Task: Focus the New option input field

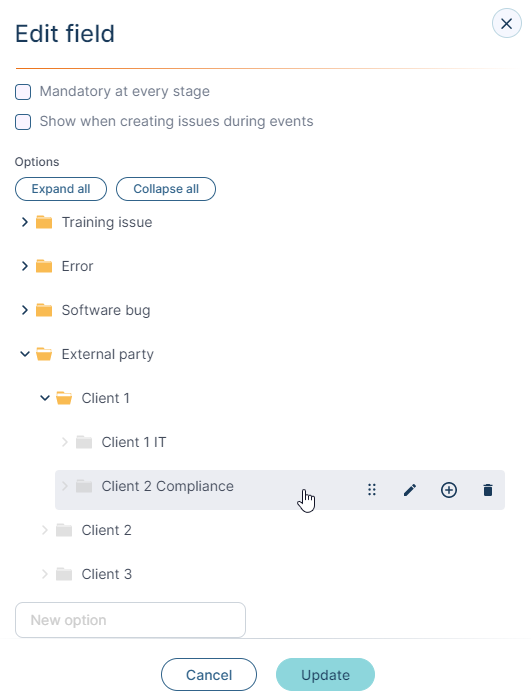Action: (x=130, y=620)
